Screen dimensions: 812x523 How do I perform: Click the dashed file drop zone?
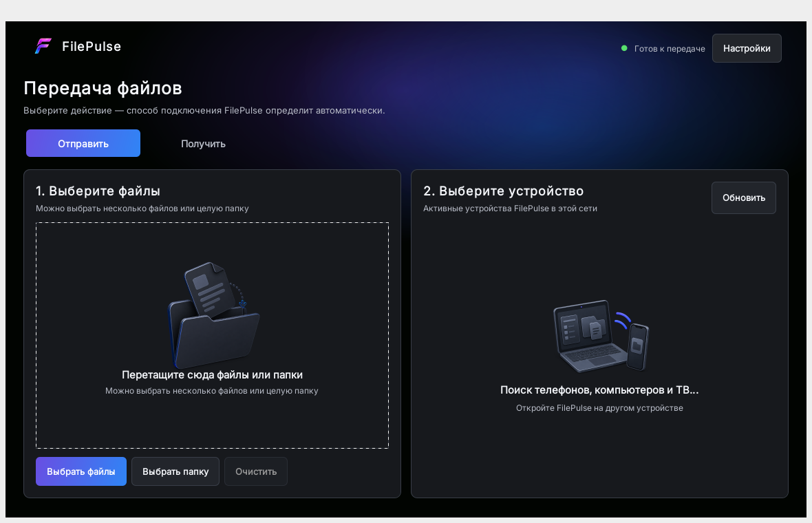[213, 336]
